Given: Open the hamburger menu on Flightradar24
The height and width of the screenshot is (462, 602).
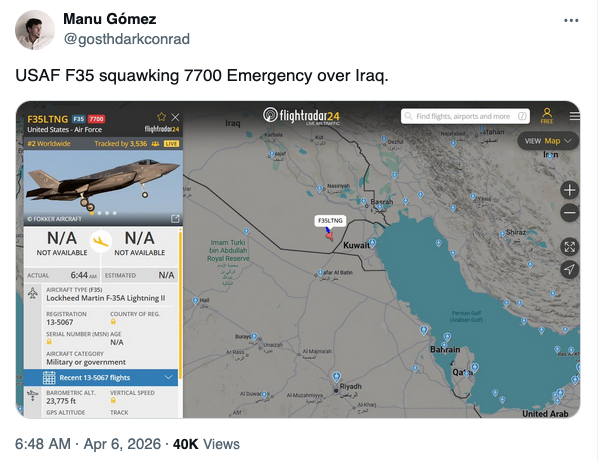Looking at the screenshot, I should pos(574,116).
